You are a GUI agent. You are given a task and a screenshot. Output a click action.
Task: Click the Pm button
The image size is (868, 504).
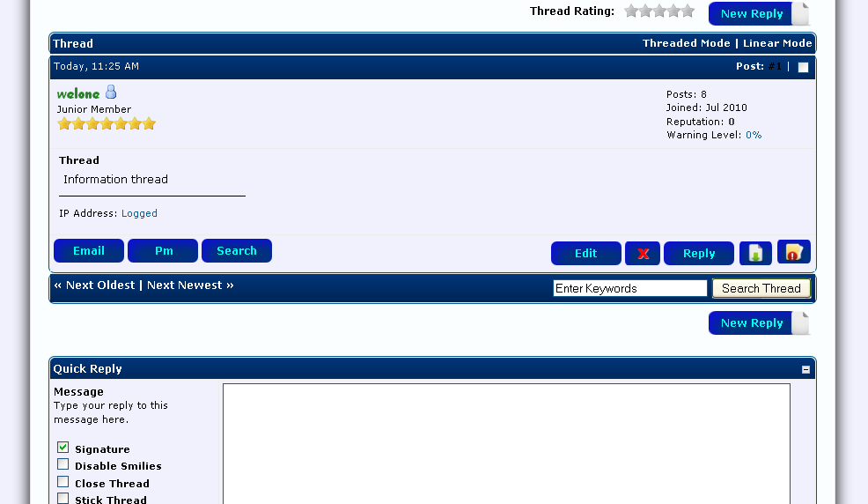tap(163, 251)
